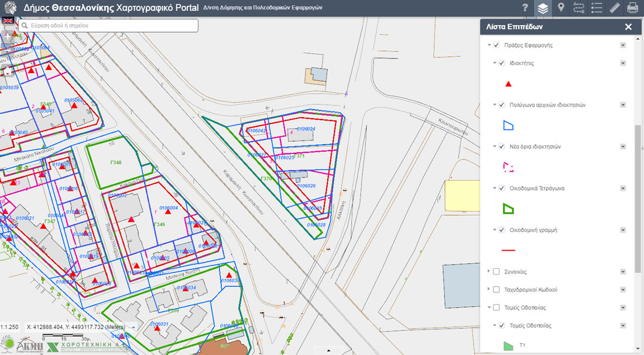Open options menu for Οικοδομική γραμμή
This screenshot has height=355, width=644.
point(623,230)
